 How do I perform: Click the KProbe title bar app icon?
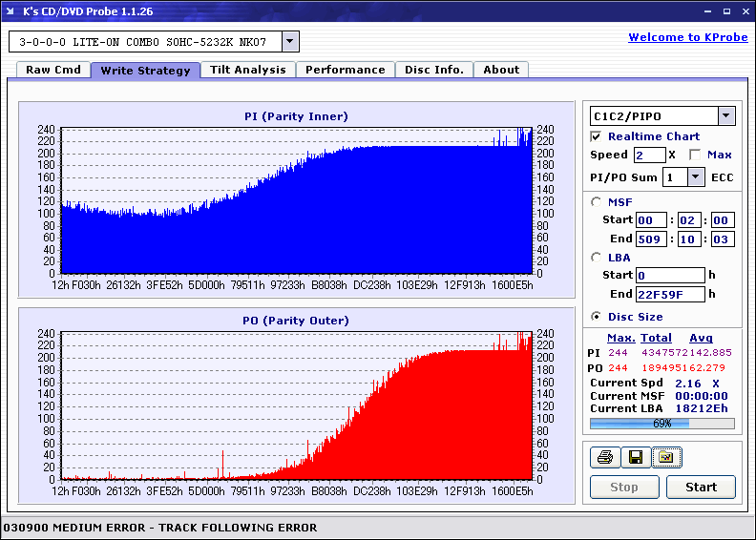click(x=10, y=11)
